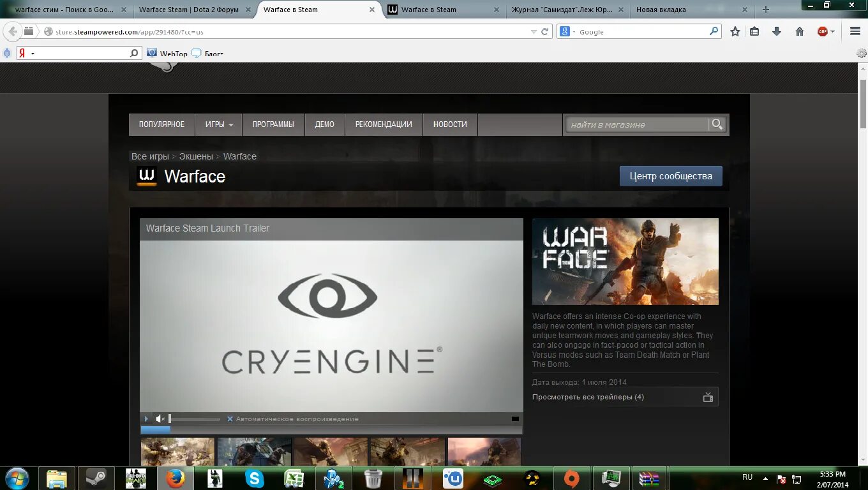This screenshot has height=490, width=868.
Task: Open the ПОПУЛЯРНОЕ store menu
Action: 161,124
